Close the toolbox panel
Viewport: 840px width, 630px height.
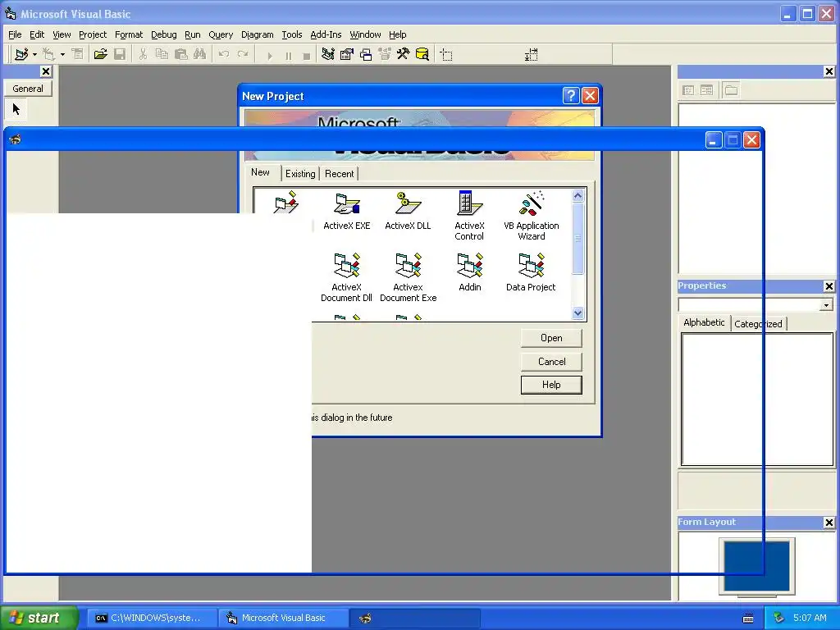coord(46,71)
